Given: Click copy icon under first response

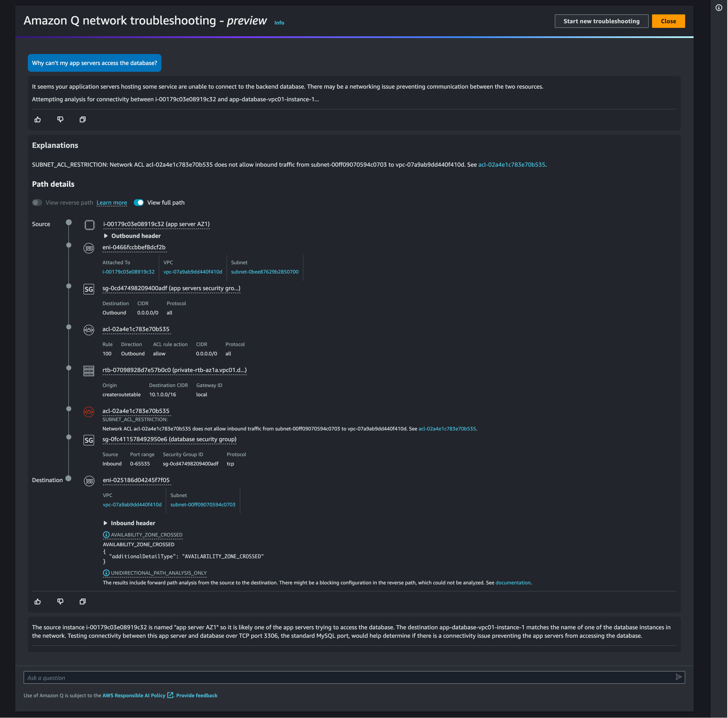Looking at the screenshot, I should (x=82, y=119).
